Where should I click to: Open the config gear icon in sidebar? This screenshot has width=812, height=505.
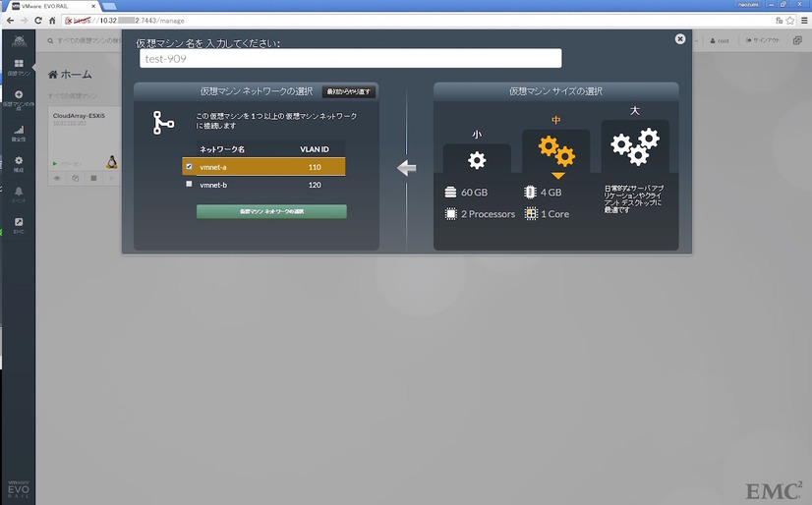pyautogui.click(x=19, y=160)
